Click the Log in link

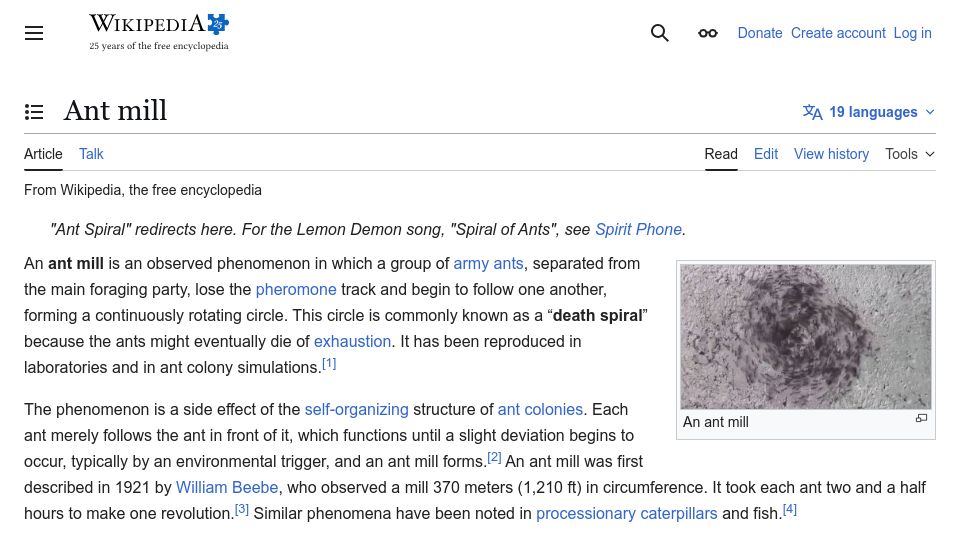(x=912, y=33)
